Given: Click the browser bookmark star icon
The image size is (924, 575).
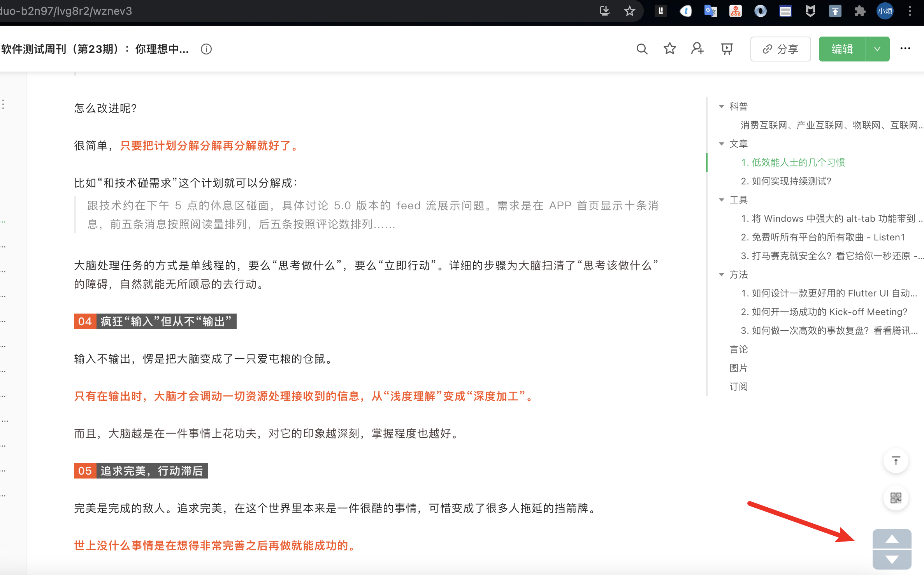Looking at the screenshot, I should (629, 11).
